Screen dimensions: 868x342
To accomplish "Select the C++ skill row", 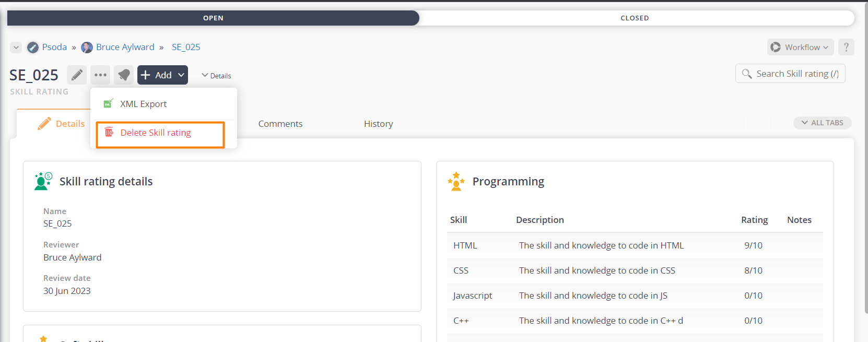I will pos(635,321).
